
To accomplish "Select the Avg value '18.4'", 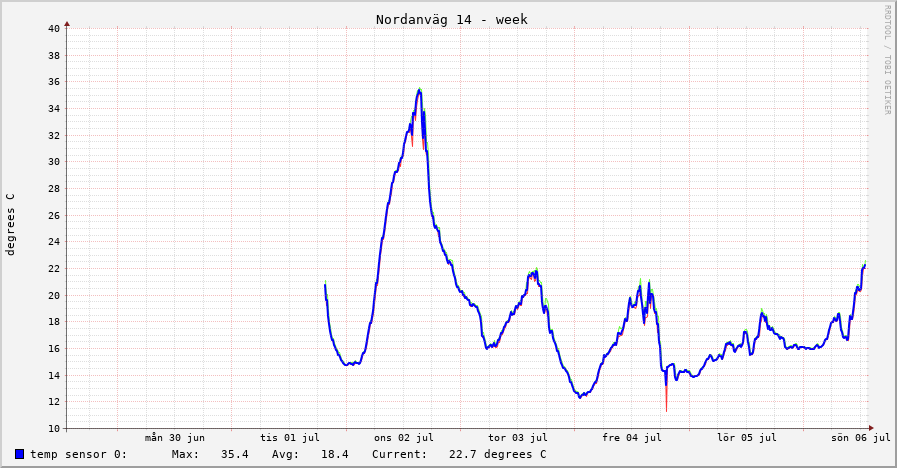I will tap(335, 454).
